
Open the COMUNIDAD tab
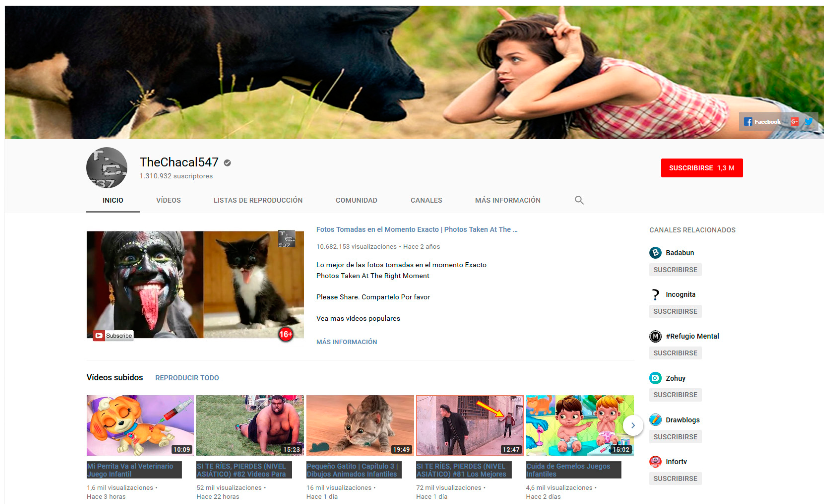coord(356,200)
